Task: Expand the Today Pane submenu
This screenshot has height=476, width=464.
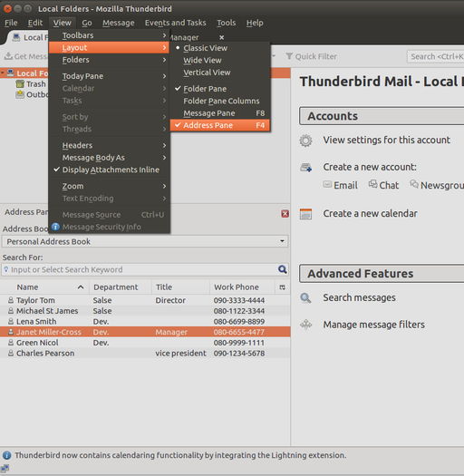Action: tap(109, 76)
